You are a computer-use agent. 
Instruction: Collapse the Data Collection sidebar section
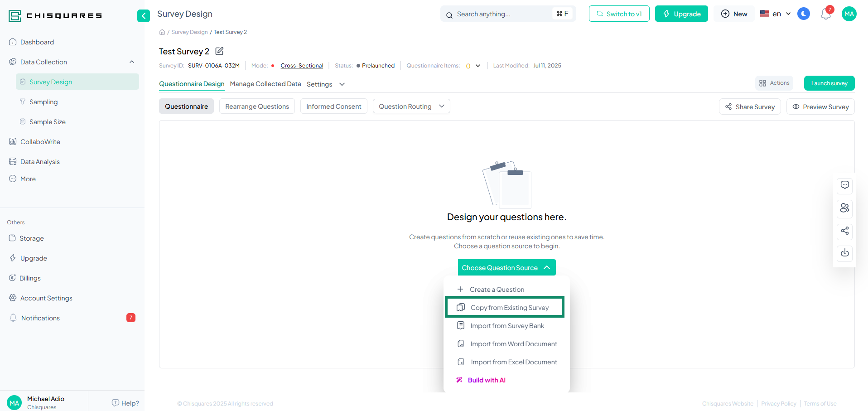coord(132,62)
